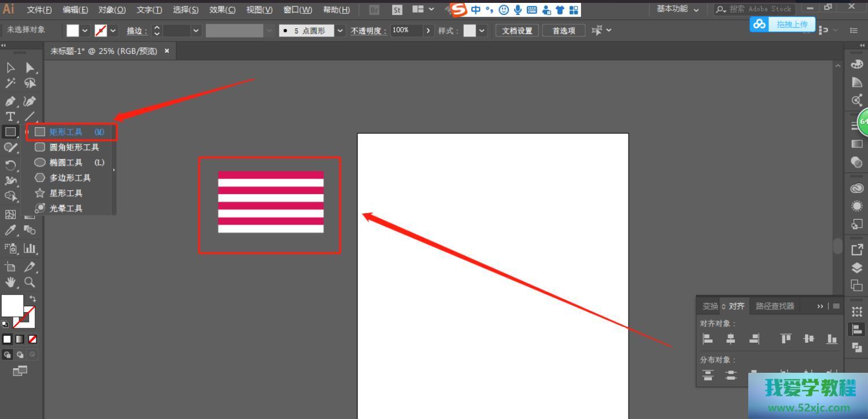Switch to the 路径查找器 tab
The width and height of the screenshot is (868, 419).
click(775, 306)
